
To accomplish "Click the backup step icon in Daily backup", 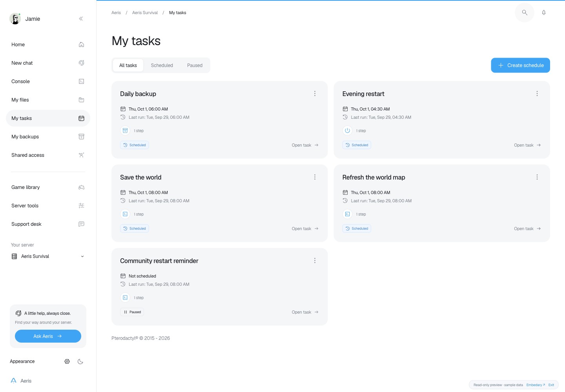I will point(125,131).
